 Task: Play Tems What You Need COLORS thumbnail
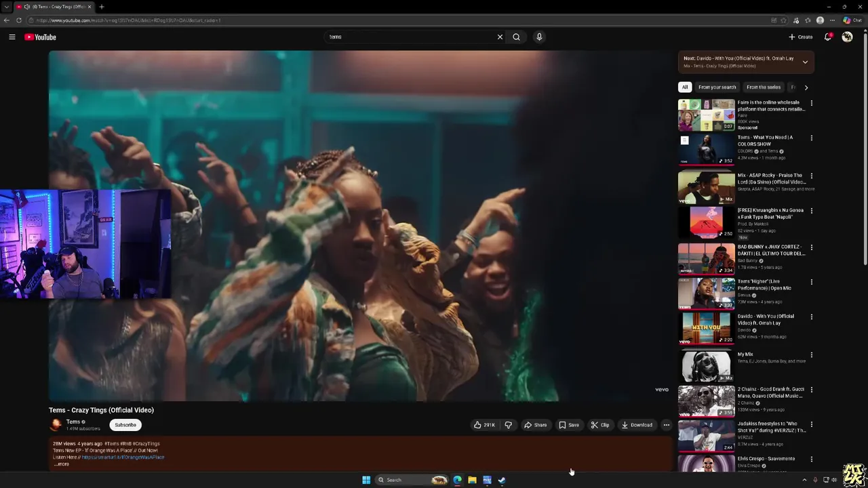[x=706, y=150]
